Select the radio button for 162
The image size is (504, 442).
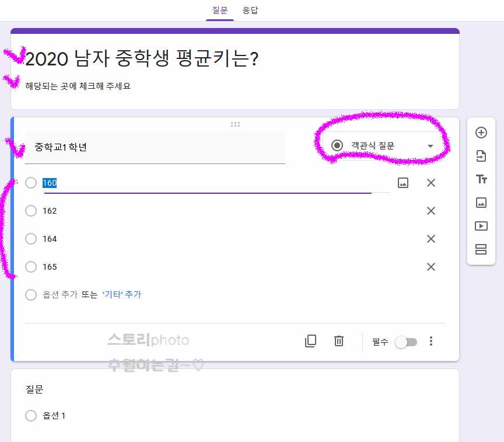pos(31,211)
